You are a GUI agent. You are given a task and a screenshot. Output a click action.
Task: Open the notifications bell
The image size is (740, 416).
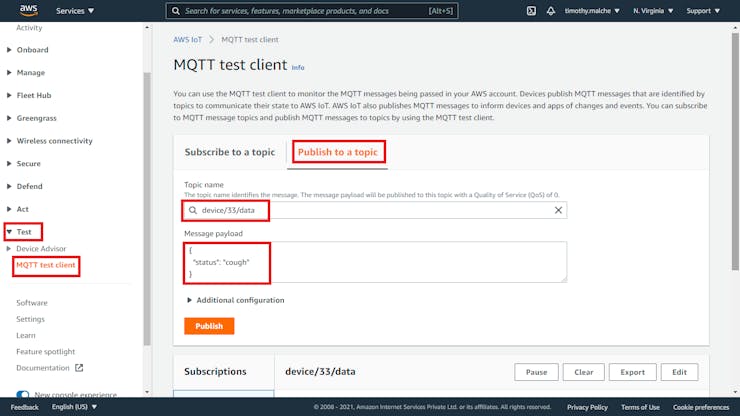(551, 11)
